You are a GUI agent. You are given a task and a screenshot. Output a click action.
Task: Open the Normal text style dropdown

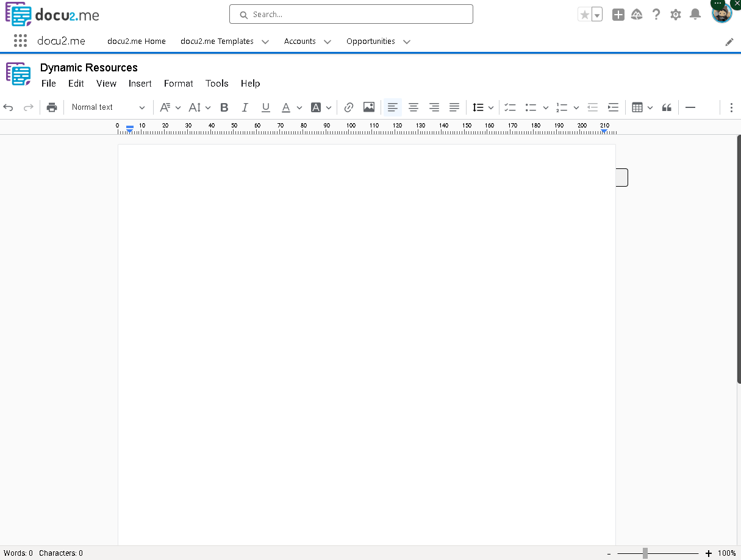[109, 107]
